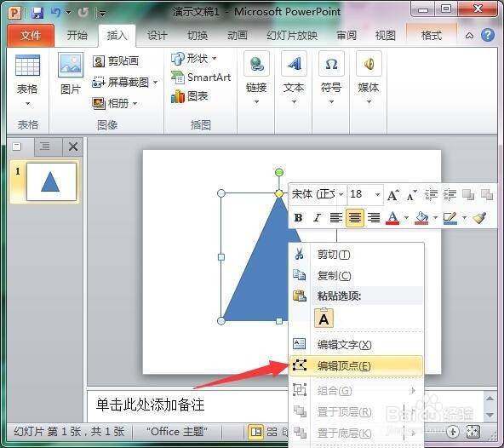Screen dimensions: 504x448
Task: Undo the last action
Action: tap(55, 12)
